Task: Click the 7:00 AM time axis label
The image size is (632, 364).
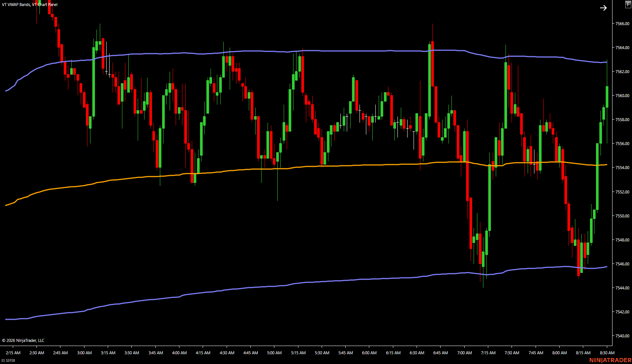Action: click(x=465, y=353)
